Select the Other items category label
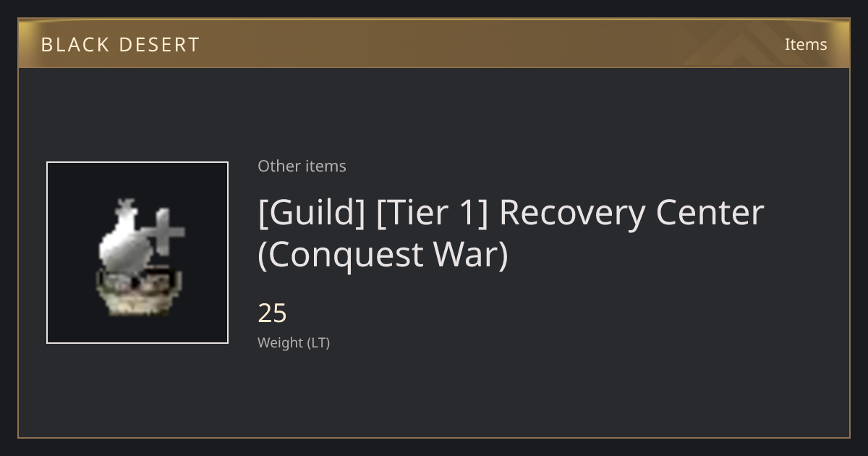Image resolution: width=868 pixels, height=456 pixels. (302, 166)
